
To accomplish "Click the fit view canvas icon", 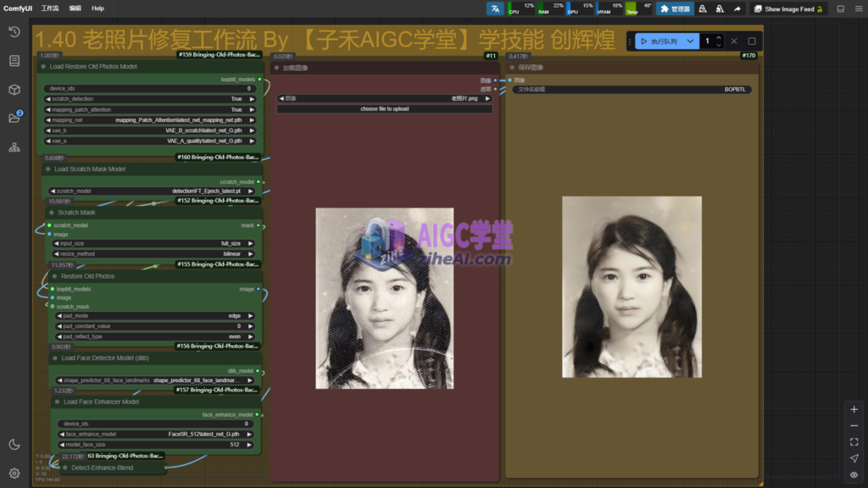I will click(x=854, y=442).
